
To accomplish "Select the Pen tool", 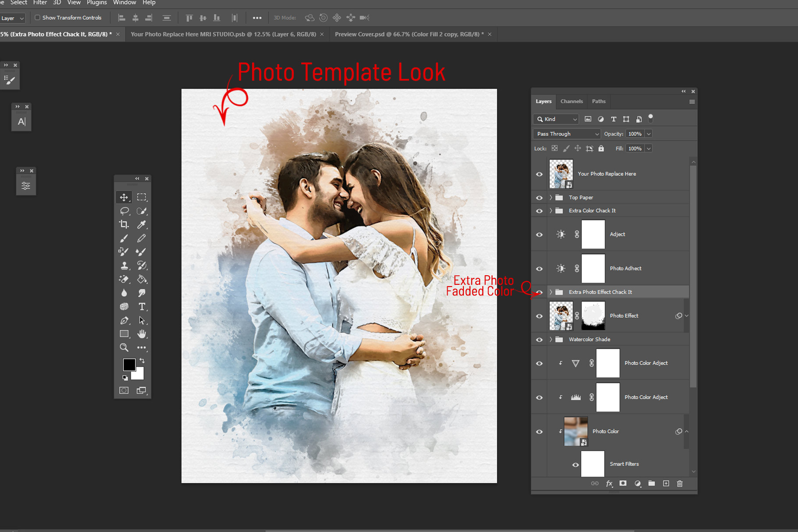I will (124, 320).
